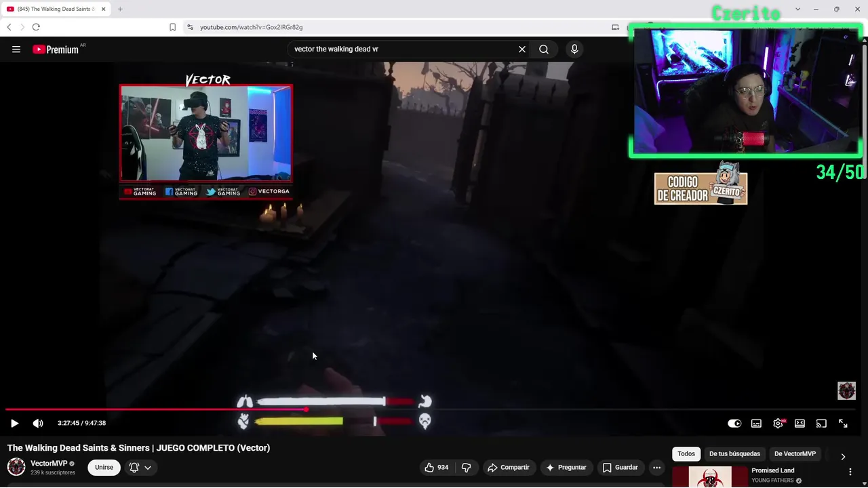Click Guardar save button
The width and height of the screenshot is (868, 488).
tap(620, 468)
